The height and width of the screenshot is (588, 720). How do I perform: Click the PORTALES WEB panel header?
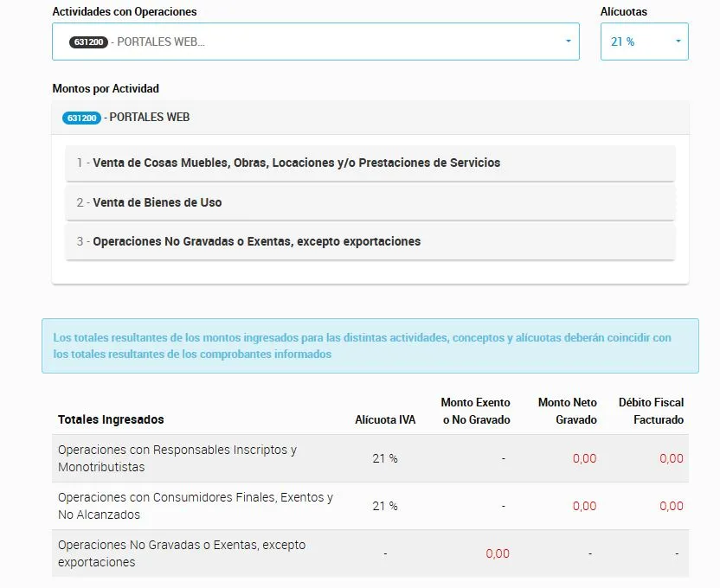[370, 118]
